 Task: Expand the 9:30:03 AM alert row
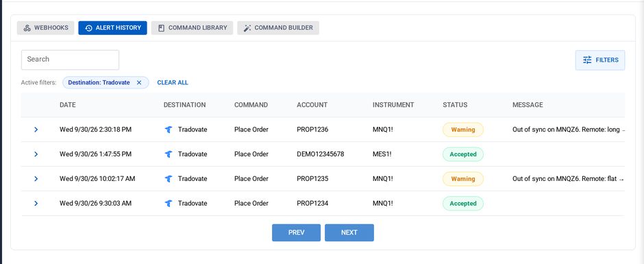(36, 204)
